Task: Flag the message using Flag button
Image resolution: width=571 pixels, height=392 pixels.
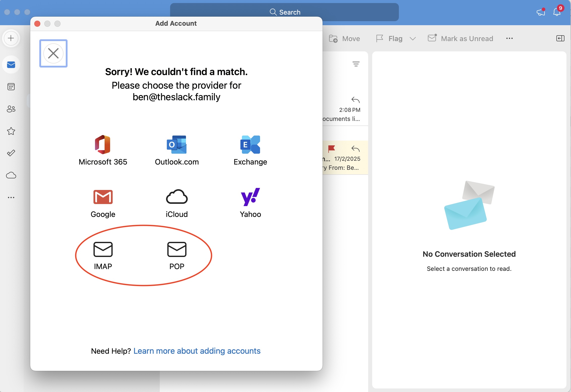Action: pyautogui.click(x=389, y=39)
